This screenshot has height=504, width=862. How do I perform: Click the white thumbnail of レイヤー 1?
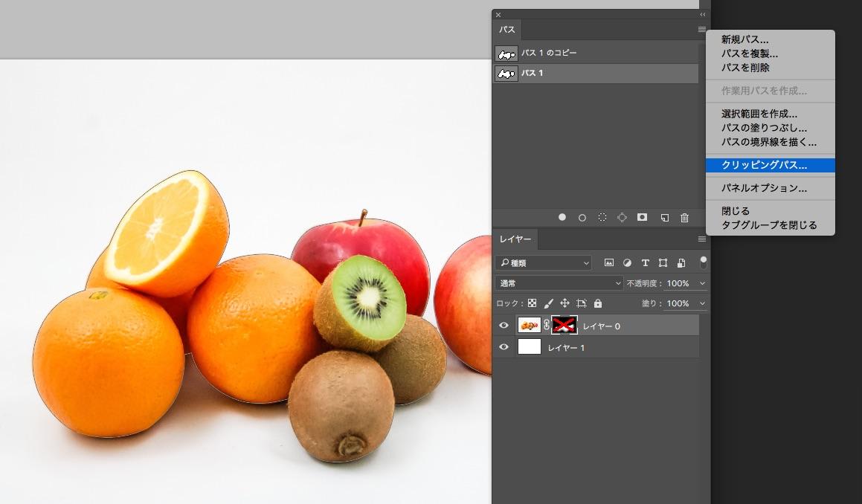(x=530, y=347)
